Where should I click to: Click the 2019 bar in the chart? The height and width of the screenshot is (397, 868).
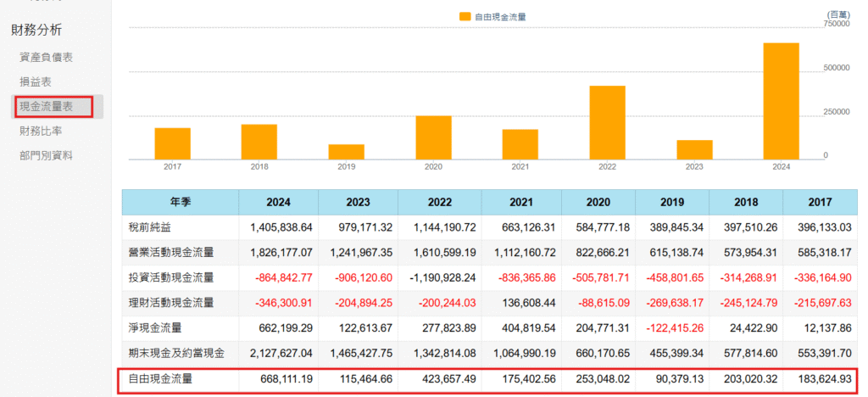(347, 152)
